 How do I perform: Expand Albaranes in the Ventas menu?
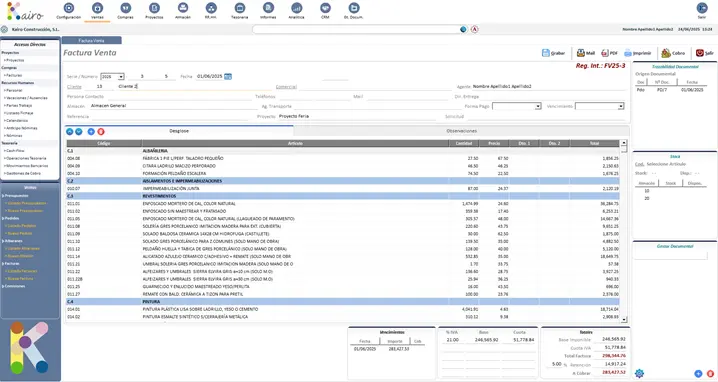(13, 241)
